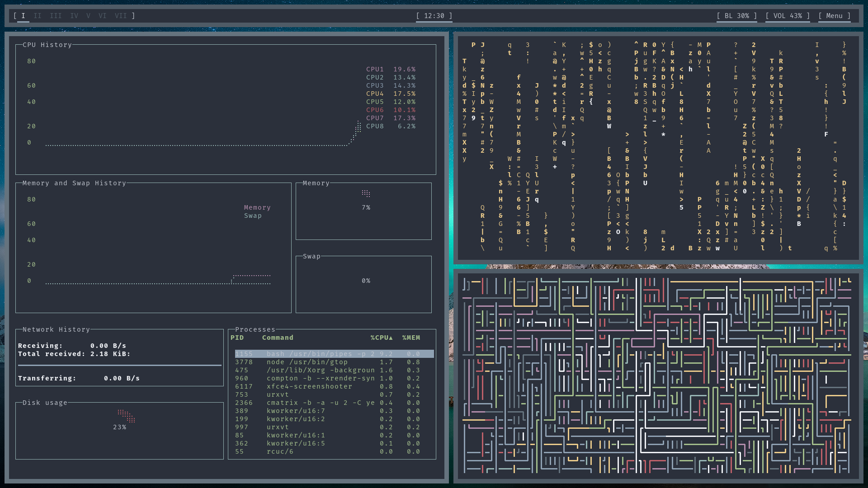
Task: Click the CPU4 17.5% legend entry
Action: [391, 94]
